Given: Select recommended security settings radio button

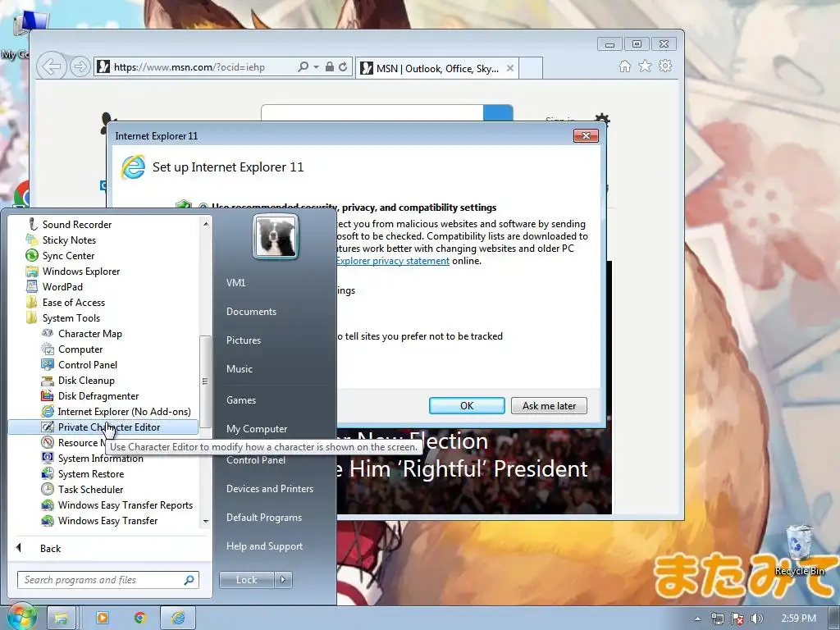Looking at the screenshot, I should pyautogui.click(x=203, y=208).
